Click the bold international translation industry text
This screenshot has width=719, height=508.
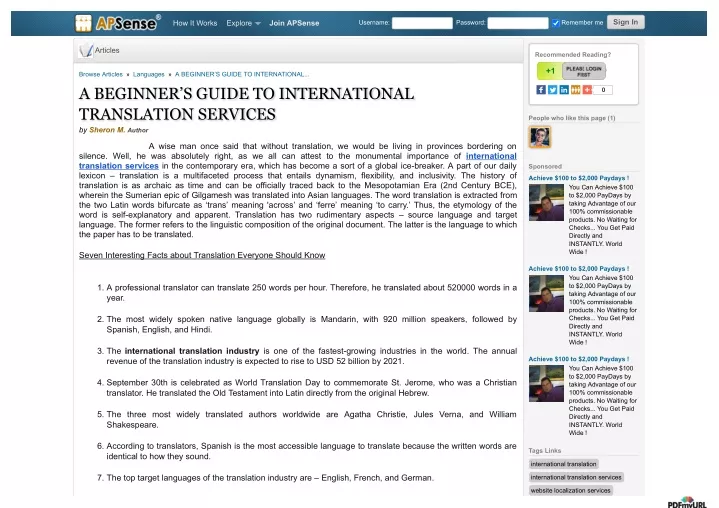[x=192, y=351]
